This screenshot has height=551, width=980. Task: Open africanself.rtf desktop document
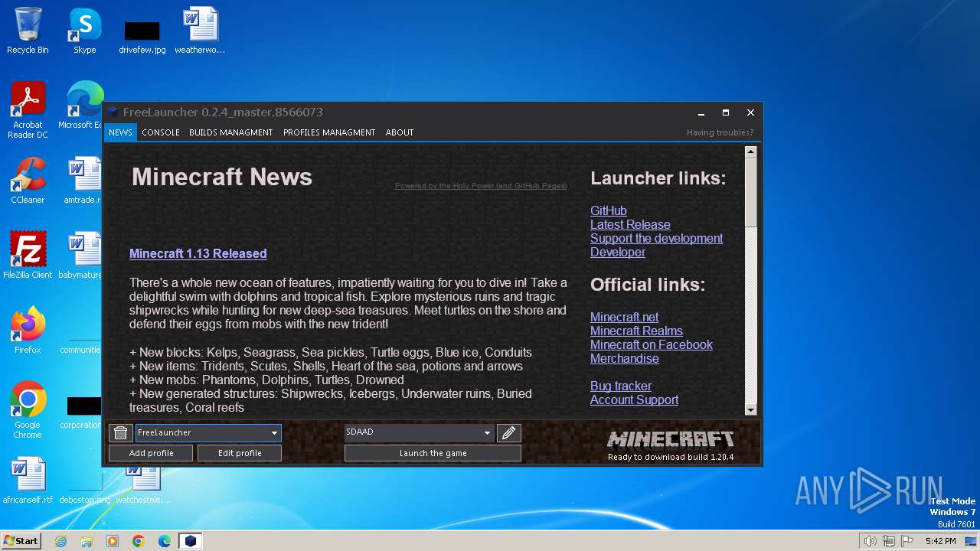coord(28,481)
